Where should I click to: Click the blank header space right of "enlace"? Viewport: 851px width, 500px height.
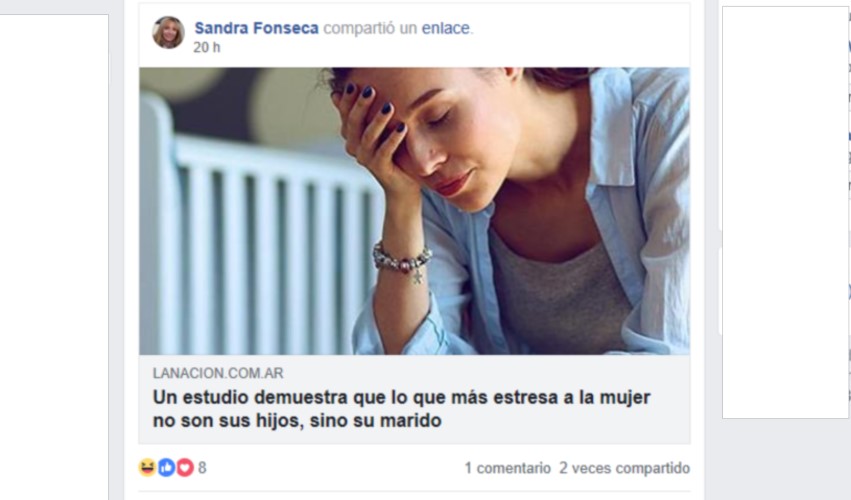[580, 28]
